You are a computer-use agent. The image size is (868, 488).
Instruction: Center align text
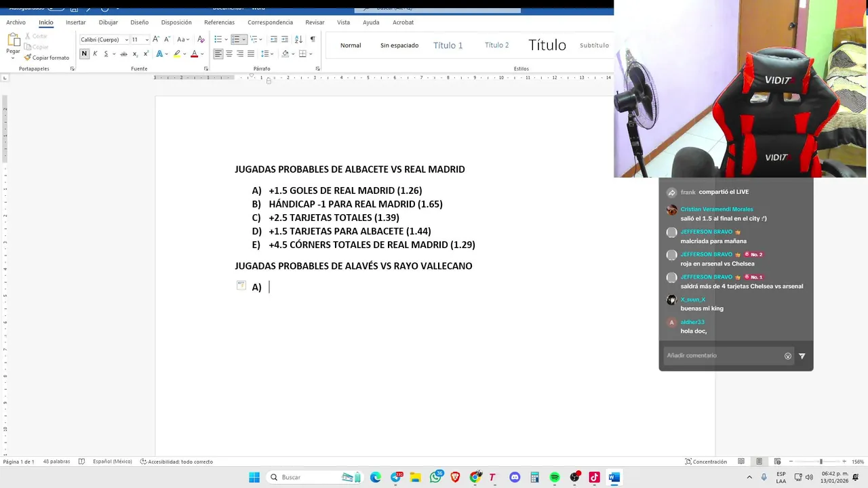pos(229,54)
